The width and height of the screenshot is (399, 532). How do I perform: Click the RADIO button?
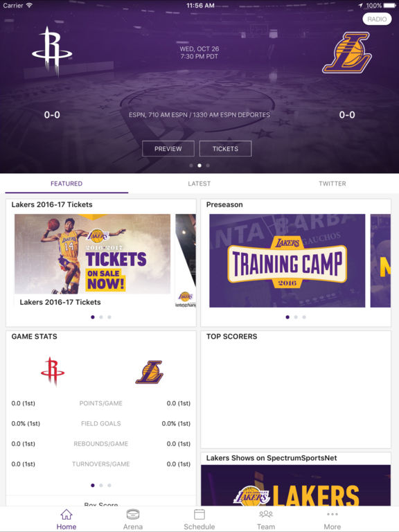tap(377, 19)
